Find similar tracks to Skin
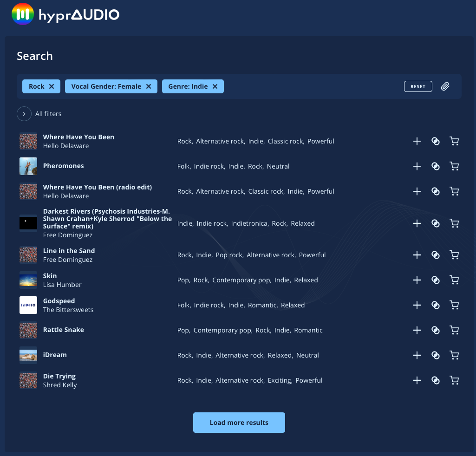This screenshot has width=476, height=456. [x=436, y=280]
